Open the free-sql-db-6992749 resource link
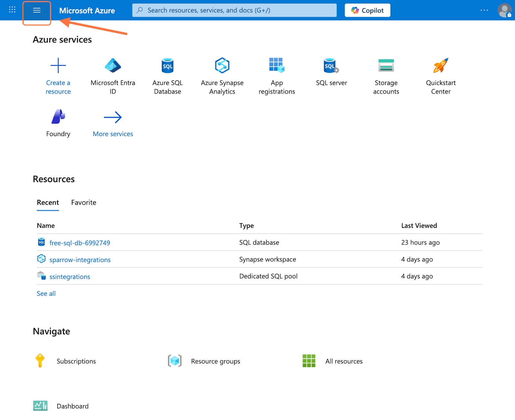The width and height of the screenshot is (515, 420). (x=80, y=243)
